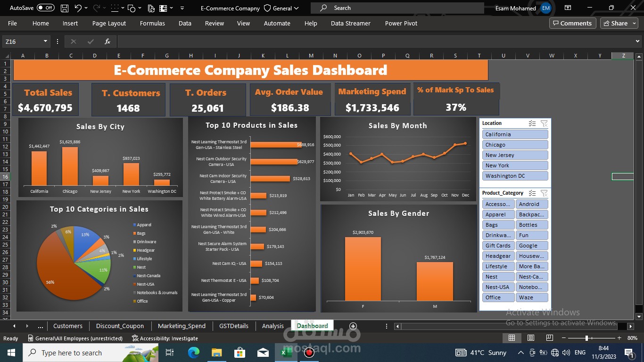
Task: Open the Search magnifier in title bar
Action: click(x=323, y=8)
